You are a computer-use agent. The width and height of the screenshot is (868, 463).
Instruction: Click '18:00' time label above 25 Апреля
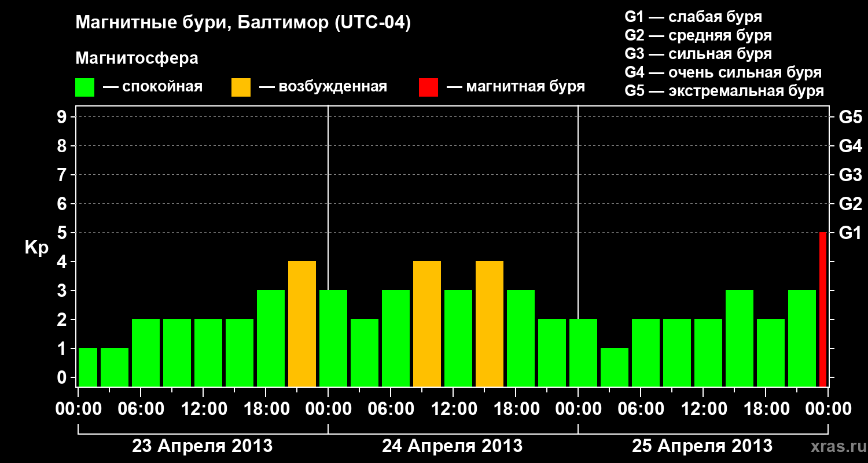(766, 409)
